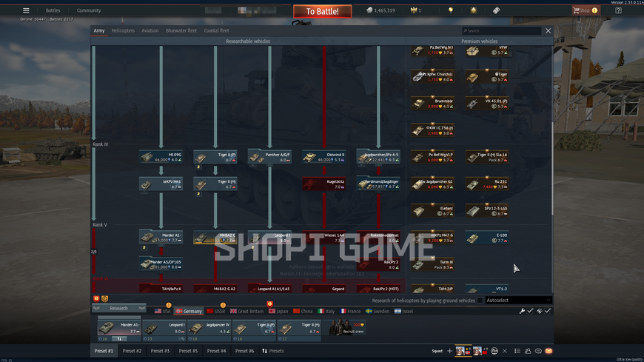Switch to the Bluewater fleet tab
This screenshot has height=362, width=644.
click(x=181, y=30)
